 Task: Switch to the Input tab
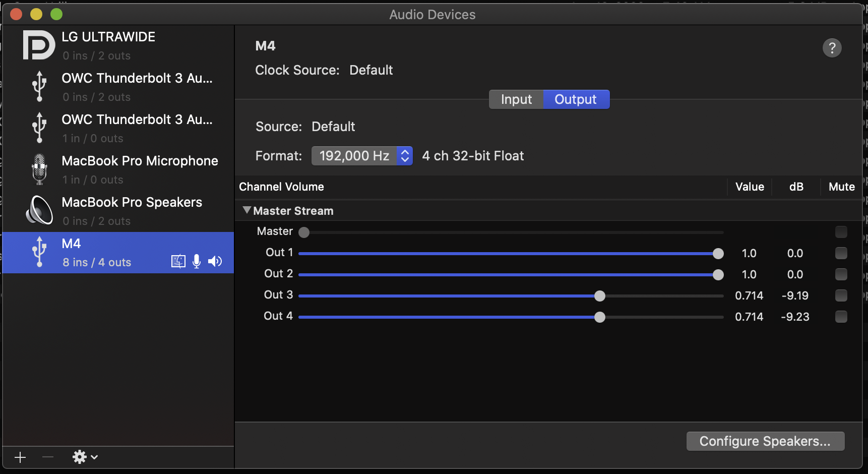pos(516,99)
